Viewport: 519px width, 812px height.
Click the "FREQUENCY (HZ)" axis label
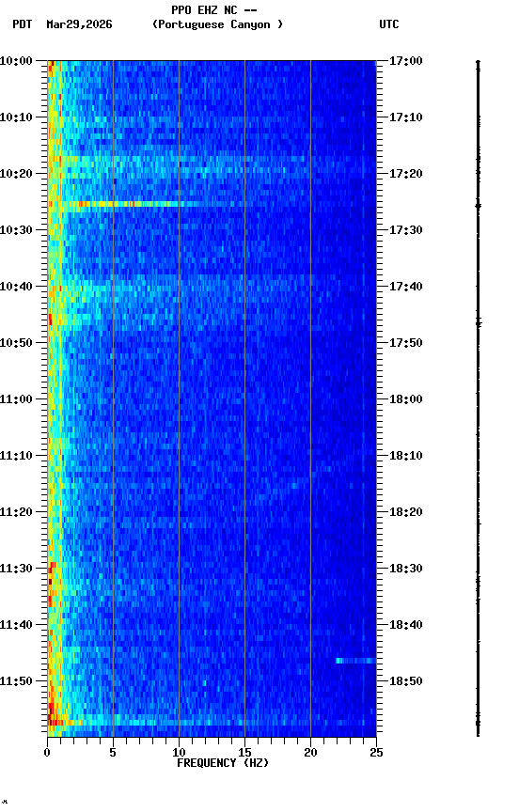click(x=223, y=763)
